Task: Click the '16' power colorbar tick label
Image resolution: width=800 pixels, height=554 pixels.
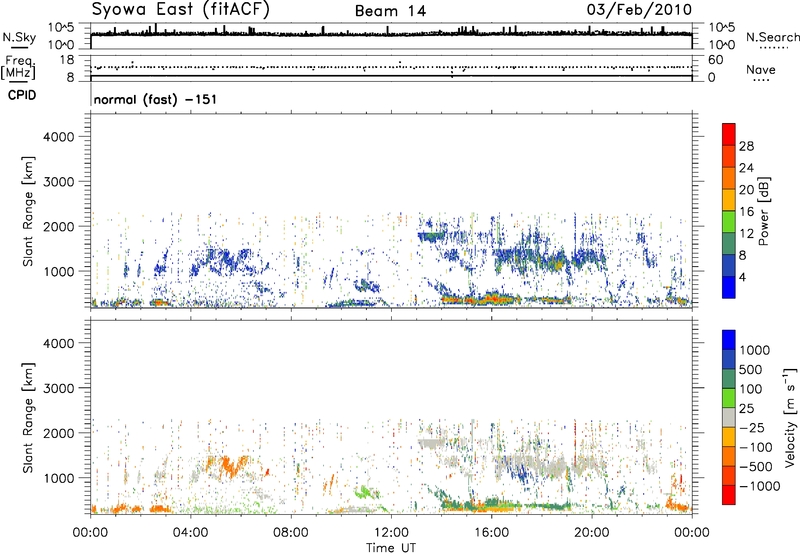Action: pos(746,212)
